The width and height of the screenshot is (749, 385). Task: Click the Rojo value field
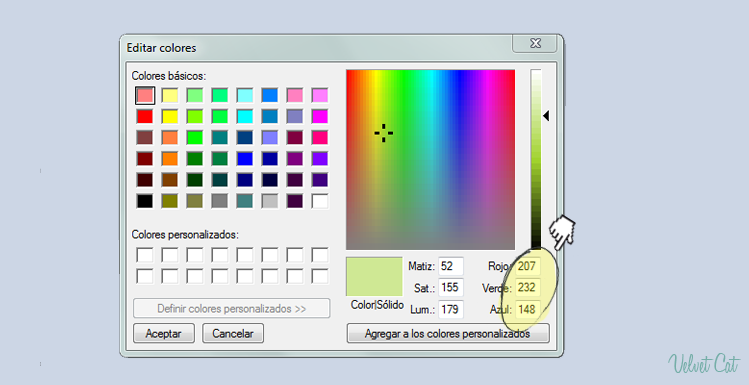(x=527, y=266)
